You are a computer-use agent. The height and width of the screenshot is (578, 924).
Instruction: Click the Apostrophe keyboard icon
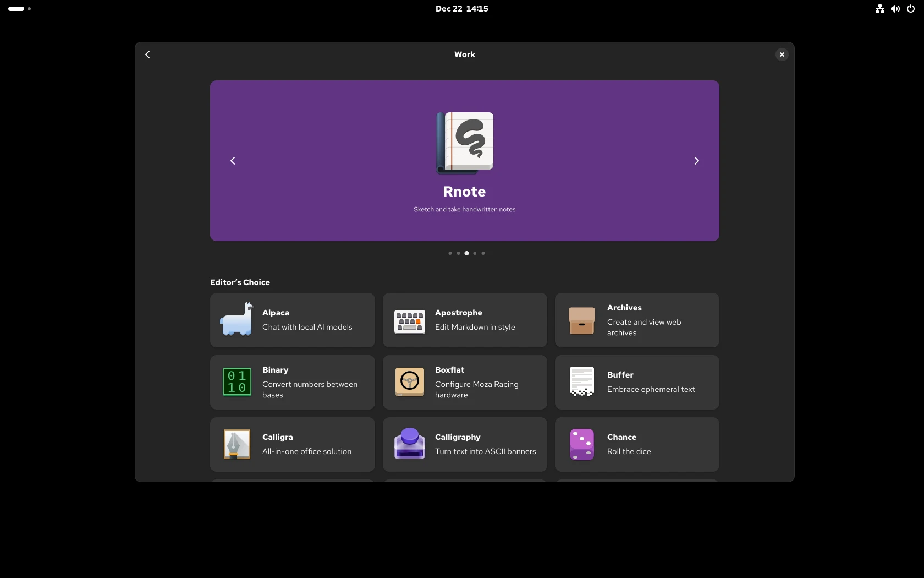pyautogui.click(x=409, y=320)
